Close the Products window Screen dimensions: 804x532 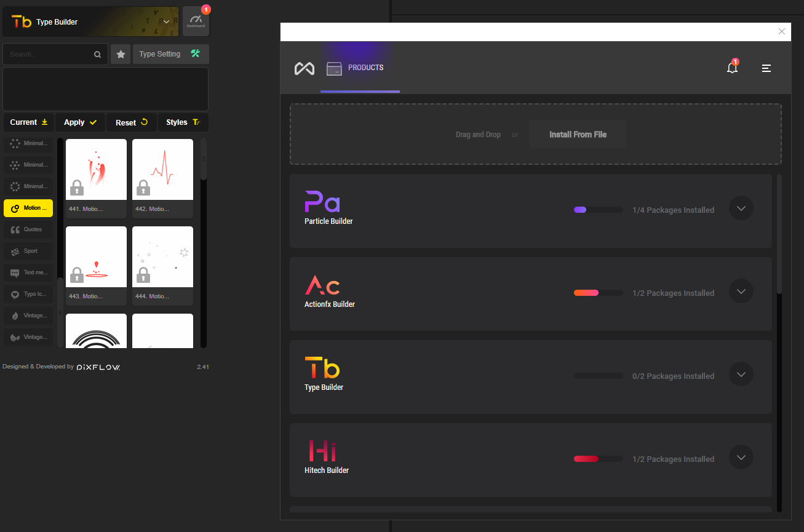tap(782, 31)
